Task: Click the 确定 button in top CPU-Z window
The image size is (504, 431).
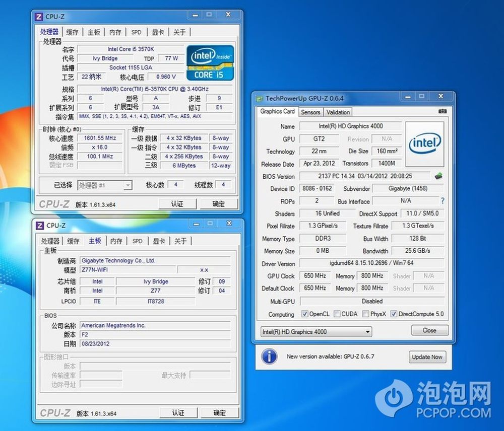Action: click(x=219, y=204)
